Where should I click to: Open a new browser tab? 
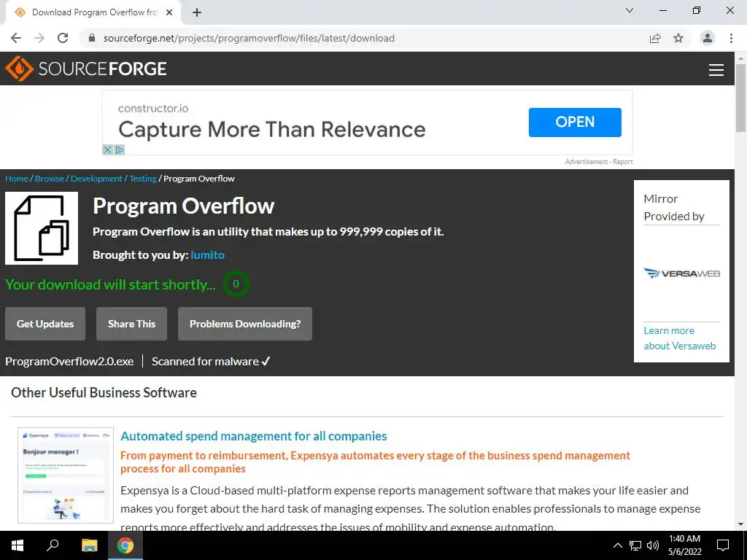197,12
